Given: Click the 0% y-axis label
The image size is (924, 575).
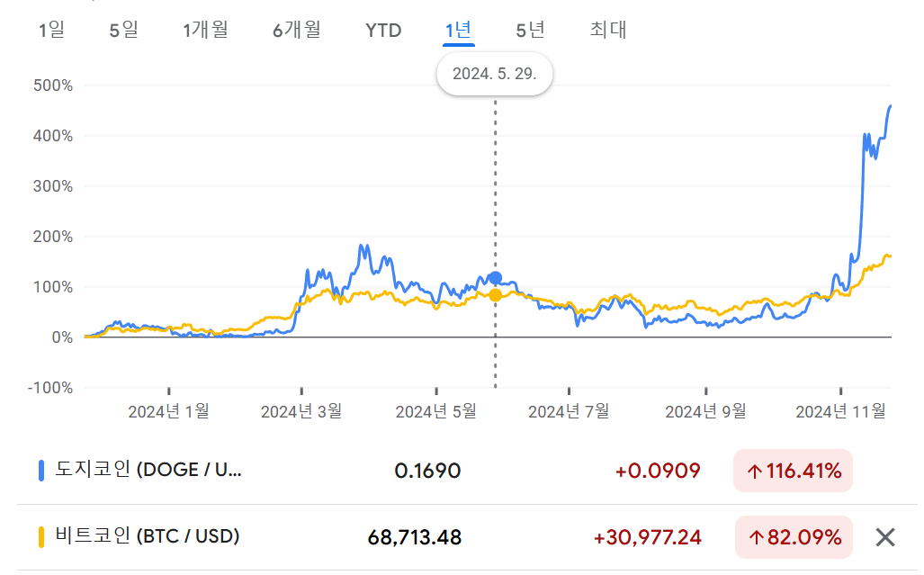Looking at the screenshot, I should click(x=62, y=337).
